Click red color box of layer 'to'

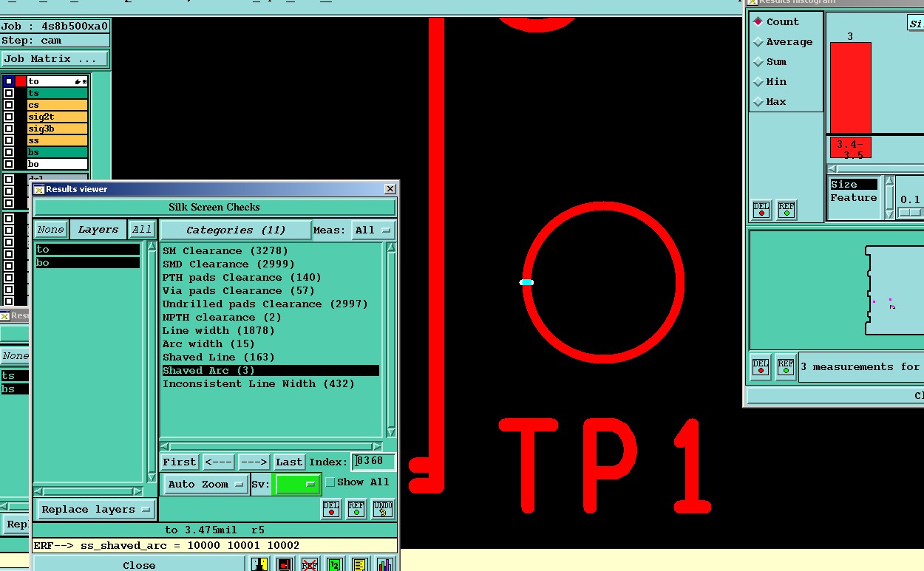pos(21,81)
